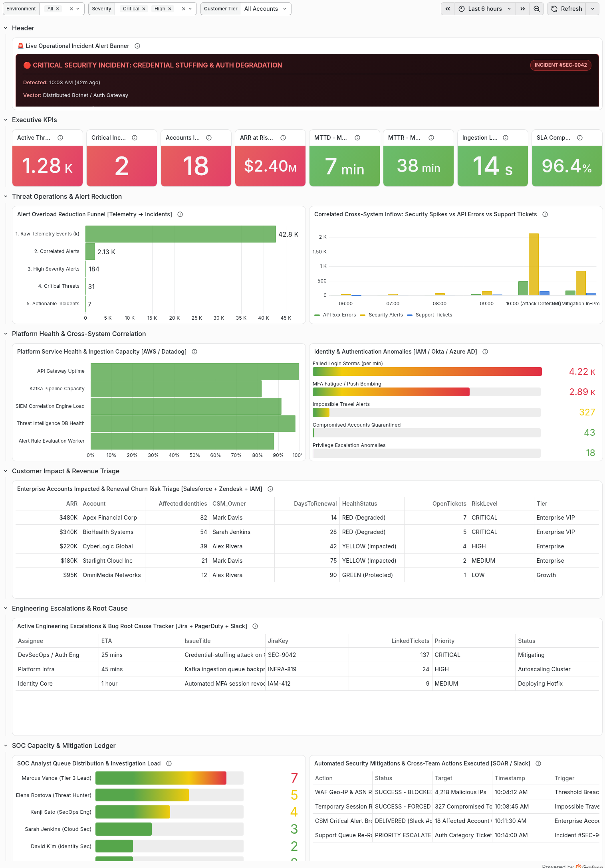The height and width of the screenshot is (868, 605).
Task: Sort table by the RiskLevel column header
Action: pyautogui.click(x=484, y=504)
